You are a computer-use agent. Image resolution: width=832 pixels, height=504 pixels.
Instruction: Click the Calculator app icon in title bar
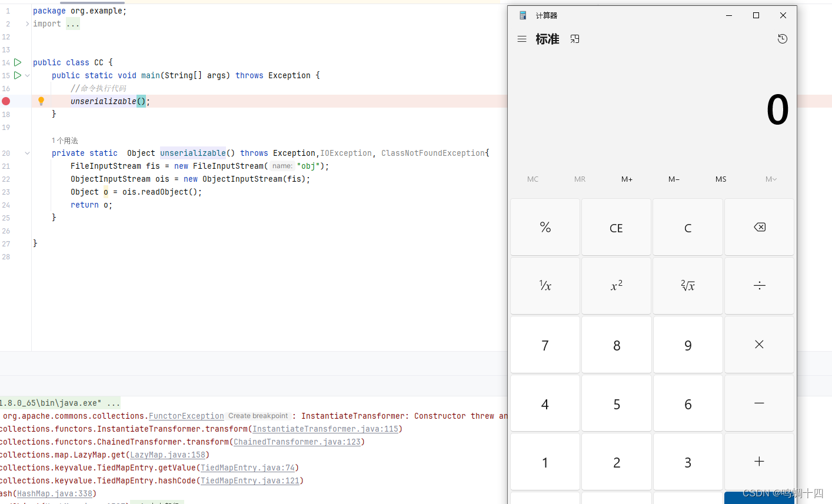pos(523,15)
